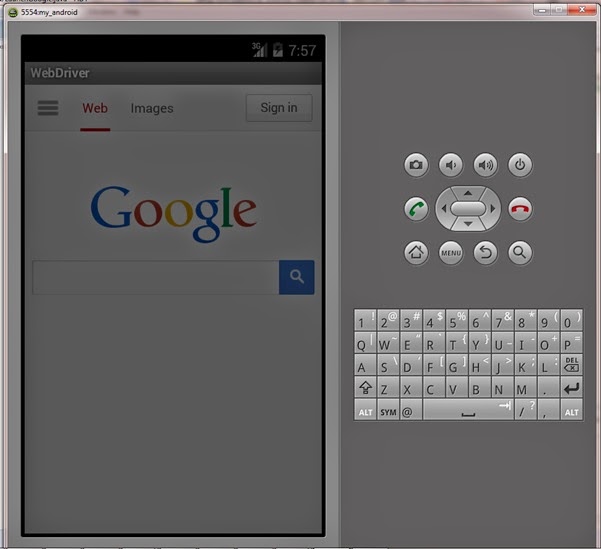The width and height of the screenshot is (601, 549).
Task: Click the Google logo
Action: click(x=173, y=213)
